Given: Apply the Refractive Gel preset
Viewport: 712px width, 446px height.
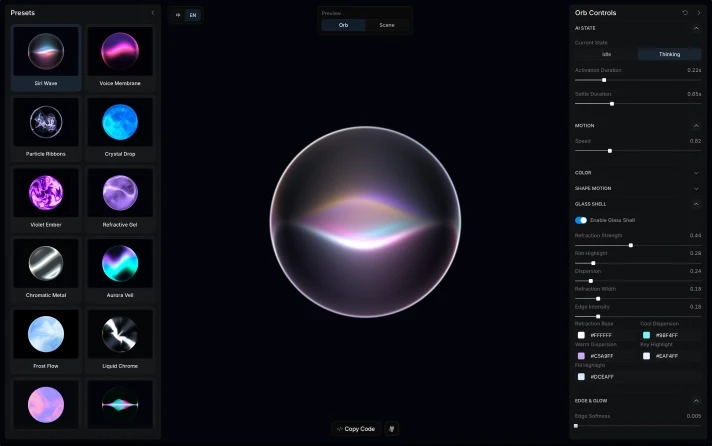Looking at the screenshot, I should pos(120,199).
